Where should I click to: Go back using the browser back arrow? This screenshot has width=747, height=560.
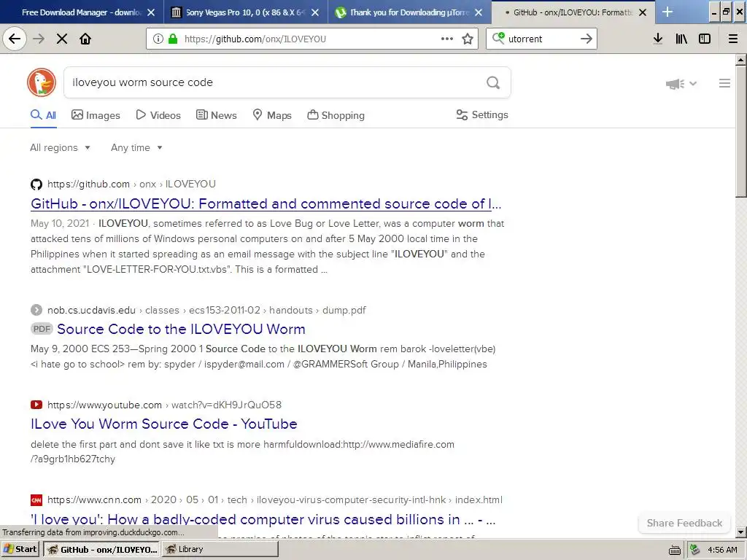pyautogui.click(x=15, y=39)
